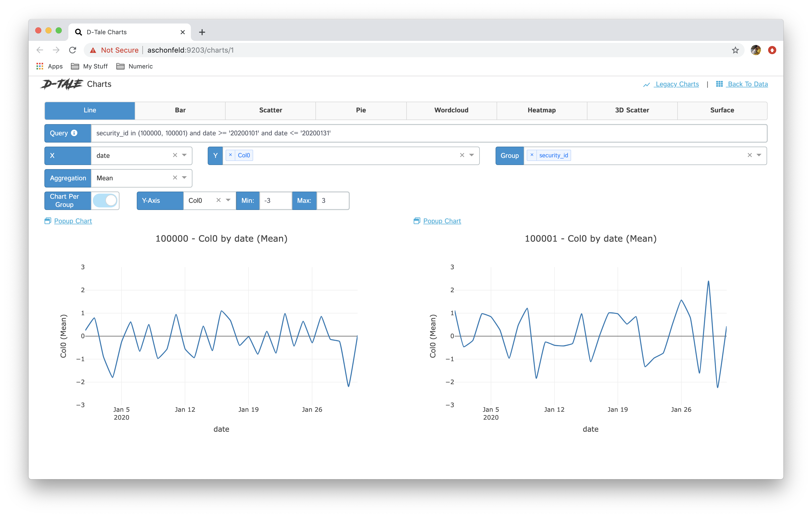Switch to the Heatmap chart tab
The width and height of the screenshot is (812, 517).
click(x=541, y=110)
